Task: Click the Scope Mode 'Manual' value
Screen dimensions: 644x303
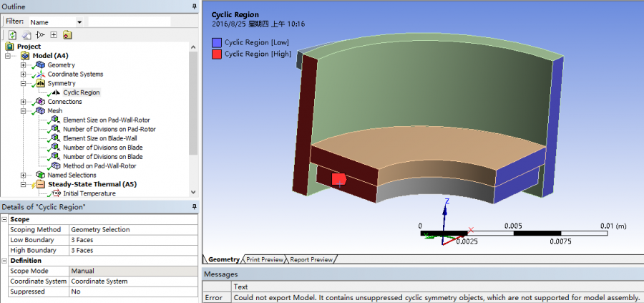Action: pos(134,271)
